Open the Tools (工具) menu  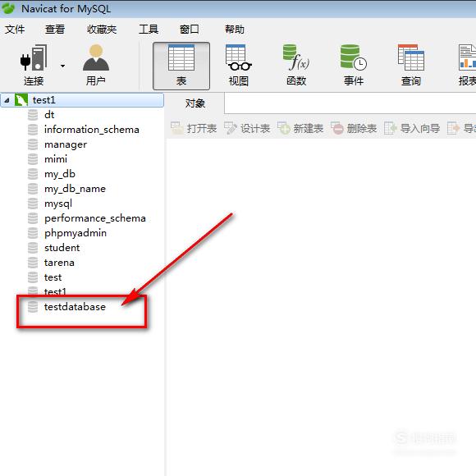pos(149,30)
